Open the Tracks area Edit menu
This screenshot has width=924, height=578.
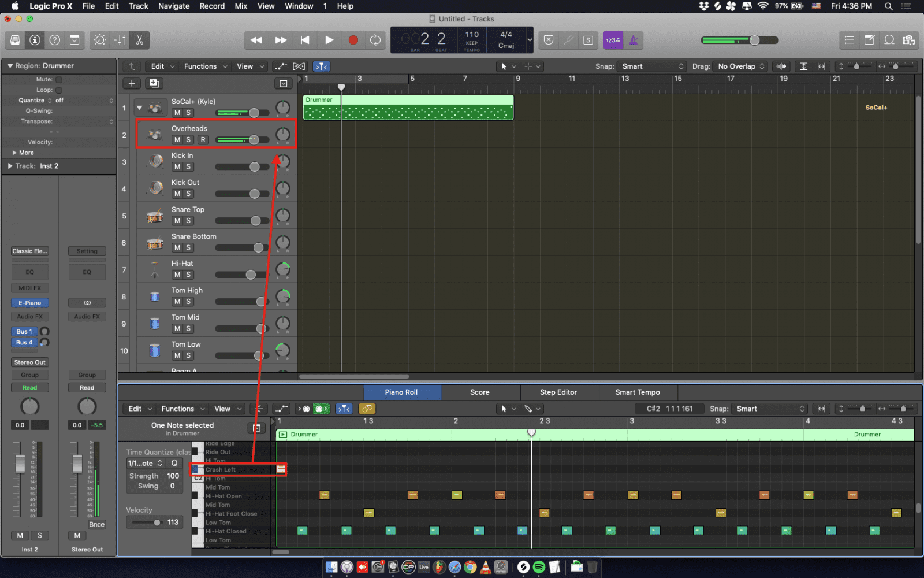point(162,66)
